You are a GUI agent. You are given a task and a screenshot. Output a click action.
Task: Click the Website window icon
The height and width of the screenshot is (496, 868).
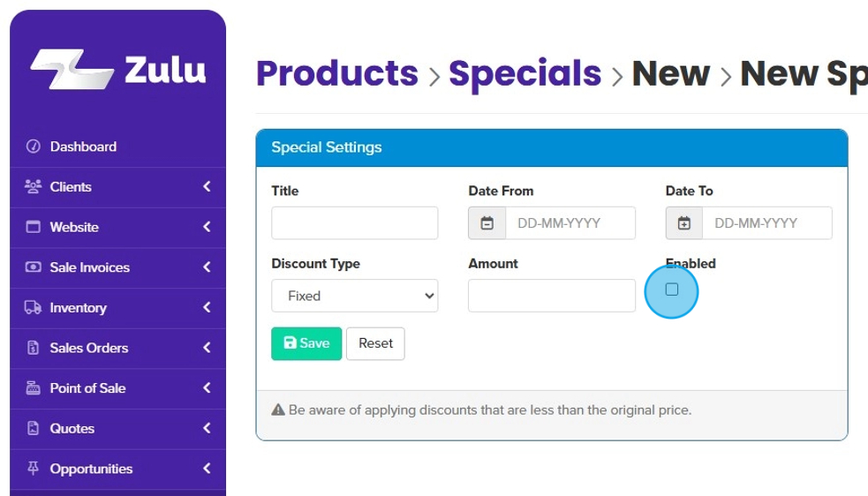[34, 227]
